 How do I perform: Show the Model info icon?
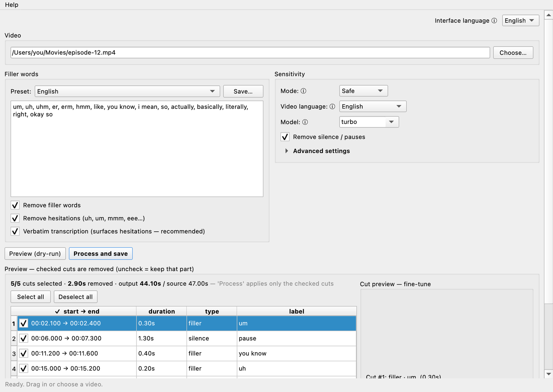click(x=305, y=122)
